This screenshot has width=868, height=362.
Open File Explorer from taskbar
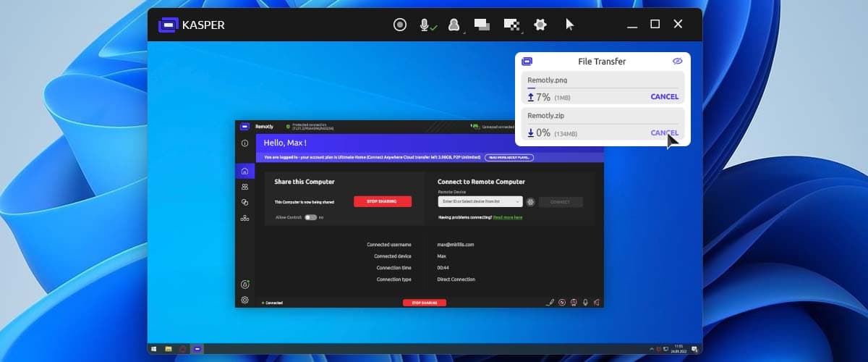168,349
